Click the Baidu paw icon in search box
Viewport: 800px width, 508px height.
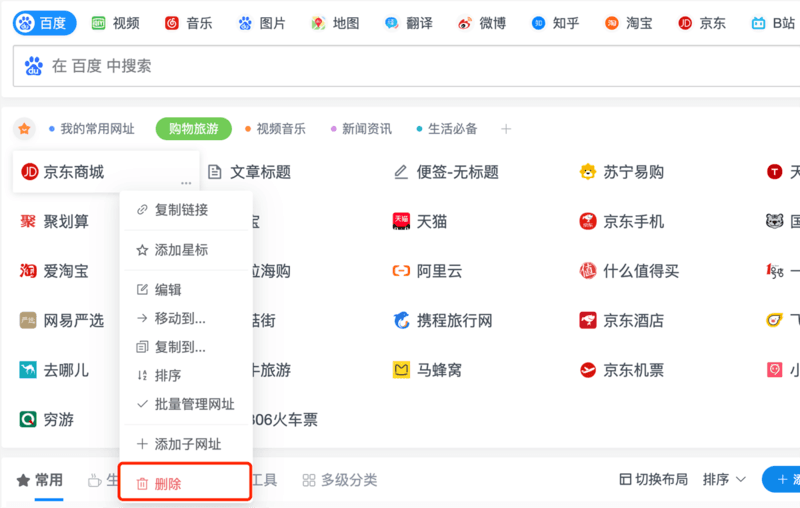click(34, 66)
